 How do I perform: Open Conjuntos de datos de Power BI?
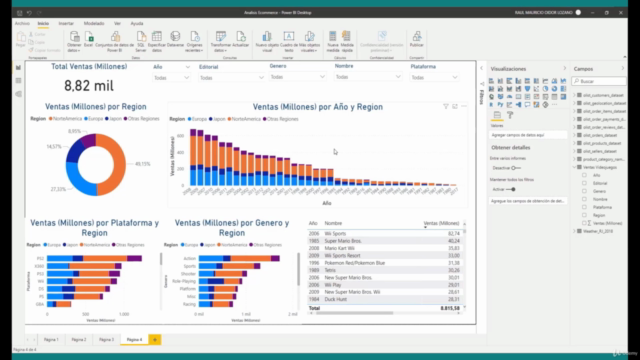pyautogui.click(x=115, y=41)
